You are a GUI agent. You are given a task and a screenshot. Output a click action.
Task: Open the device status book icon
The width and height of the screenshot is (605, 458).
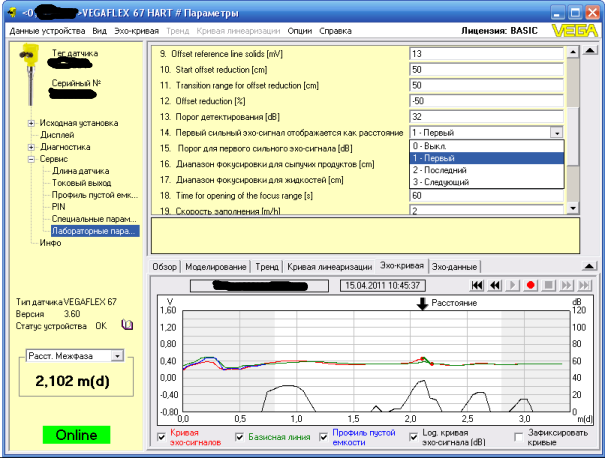pyautogui.click(x=127, y=325)
